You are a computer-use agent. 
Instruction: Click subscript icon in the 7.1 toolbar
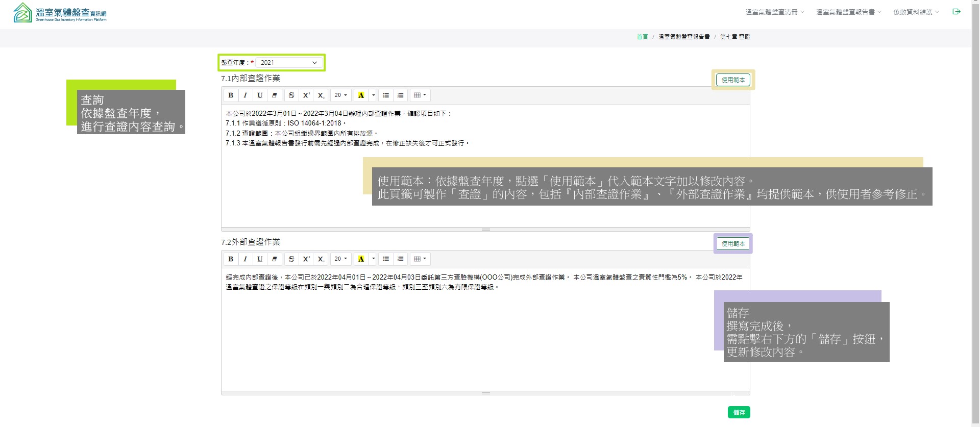click(321, 95)
